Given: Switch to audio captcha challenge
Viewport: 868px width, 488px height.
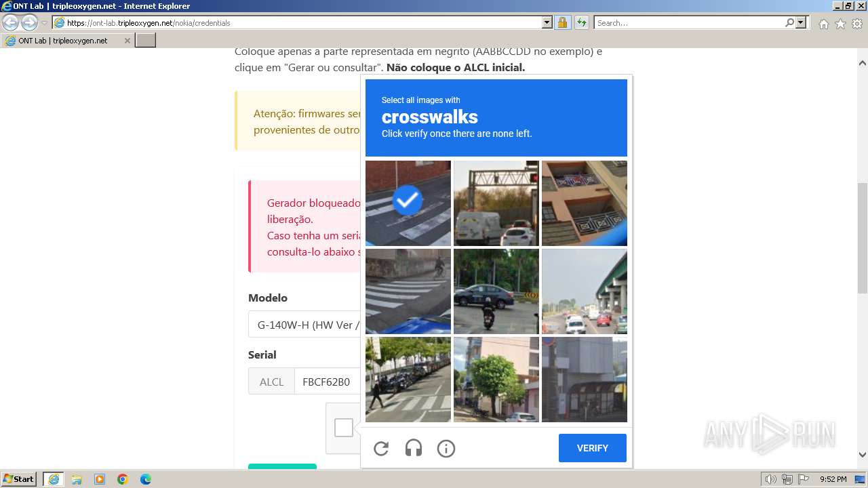Looking at the screenshot, I should point(414,448).
